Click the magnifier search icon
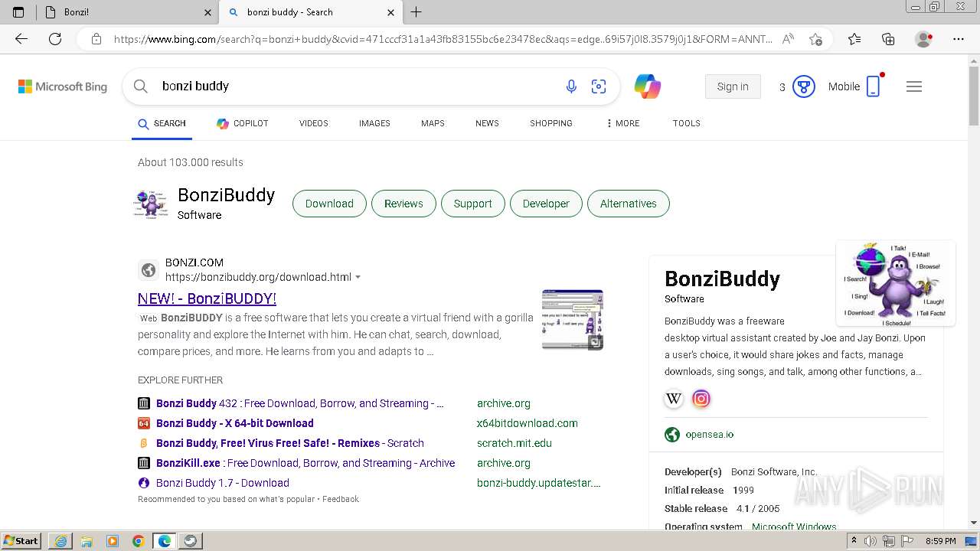 141,86
